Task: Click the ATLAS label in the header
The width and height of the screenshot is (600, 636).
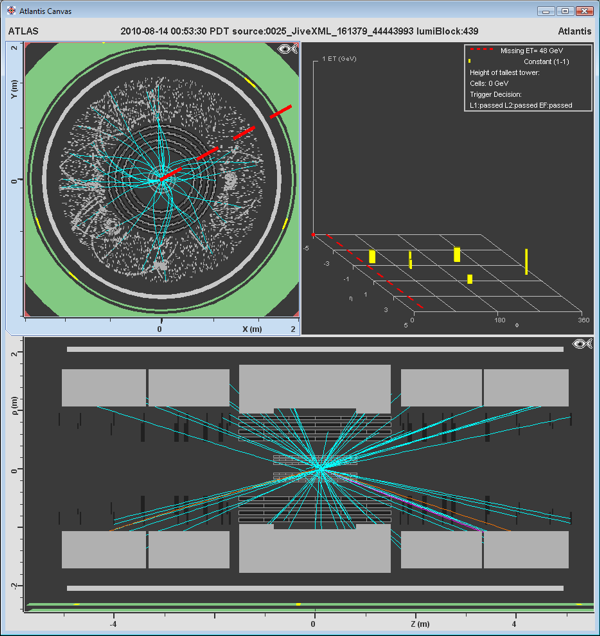Action: pyautogui.click(x=24, y=30)
